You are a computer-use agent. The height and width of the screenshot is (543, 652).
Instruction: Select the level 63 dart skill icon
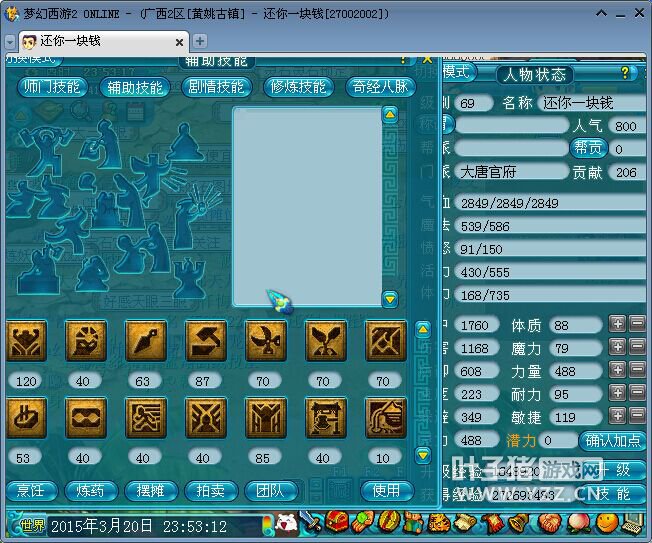[x=146, y=342]
